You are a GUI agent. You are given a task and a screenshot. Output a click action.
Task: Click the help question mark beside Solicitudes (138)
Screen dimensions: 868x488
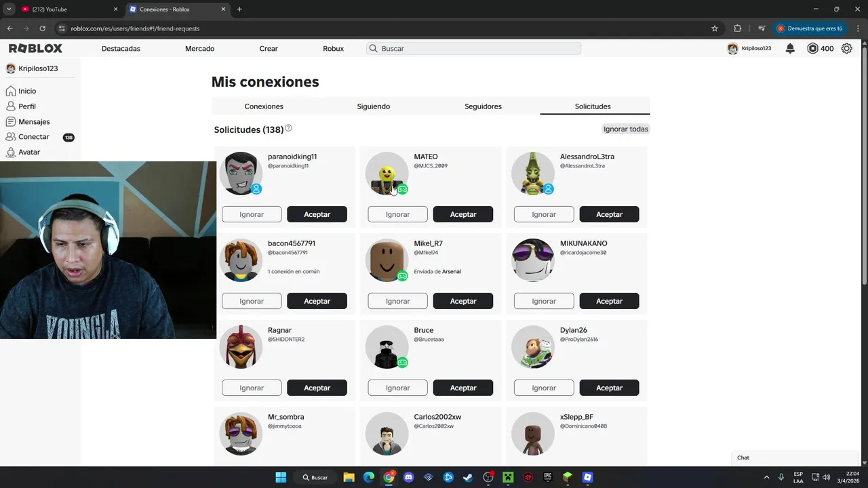pyautogui.click(x=288, y=128)
